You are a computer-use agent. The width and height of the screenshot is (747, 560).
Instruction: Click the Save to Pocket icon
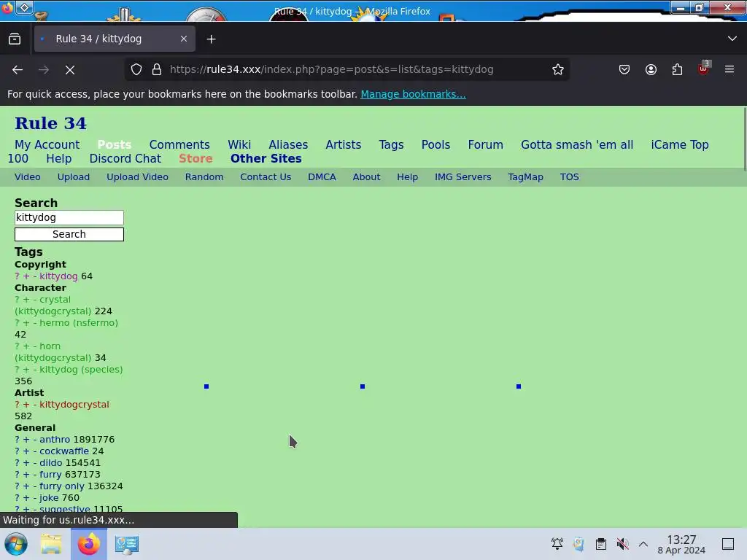click(624, 69)
